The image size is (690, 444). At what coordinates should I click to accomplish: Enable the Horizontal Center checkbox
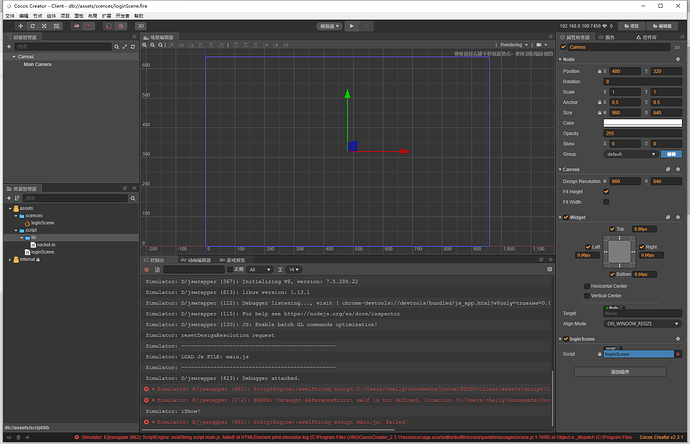(587, 286)
